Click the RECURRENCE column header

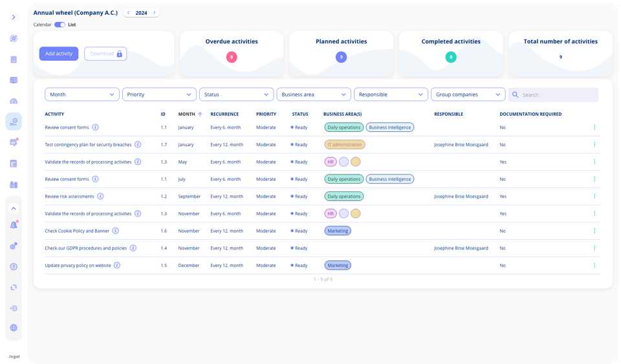(x=224, y=114)
